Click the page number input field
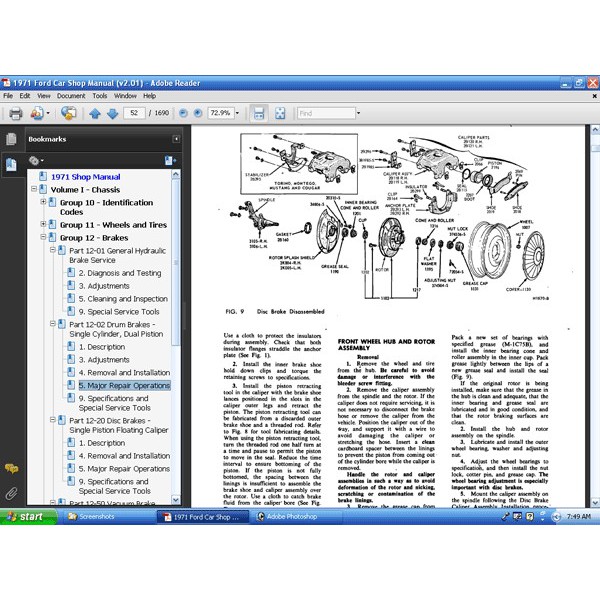 tap(134, 113)
